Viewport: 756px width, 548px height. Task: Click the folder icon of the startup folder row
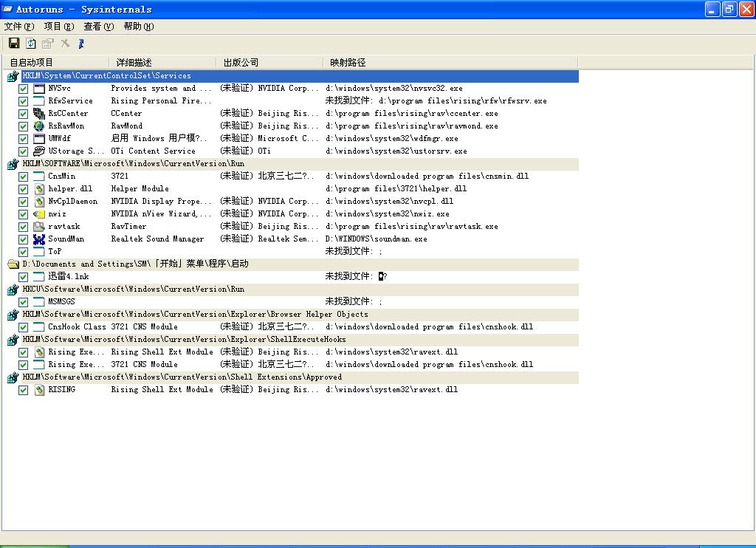pyautogui.click(x=13, y=264)
